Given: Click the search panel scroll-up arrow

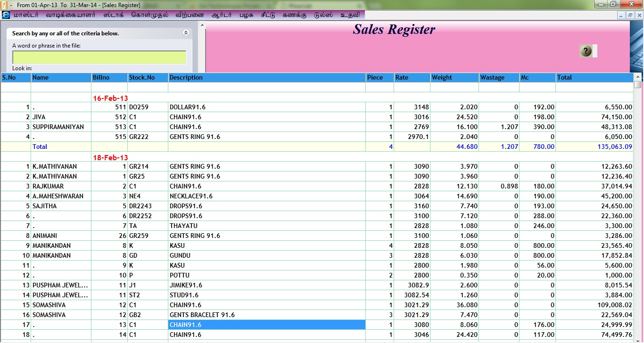Looking at the screenshot, I should click(202, 25).
